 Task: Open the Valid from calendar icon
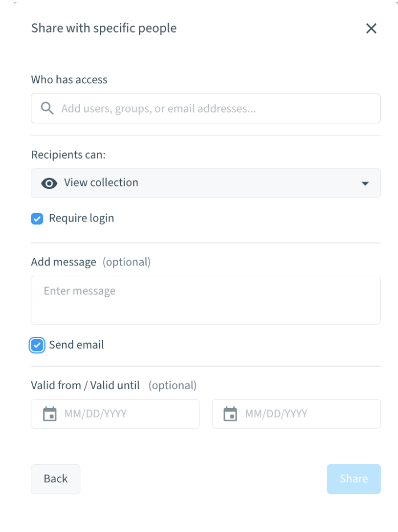pyautogui.click(x=50, y=414)
